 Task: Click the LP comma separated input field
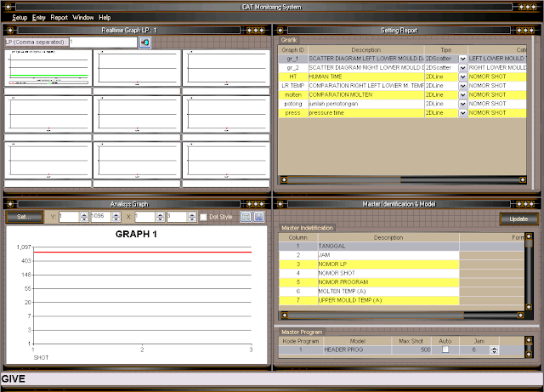click(x=103, y=42)
